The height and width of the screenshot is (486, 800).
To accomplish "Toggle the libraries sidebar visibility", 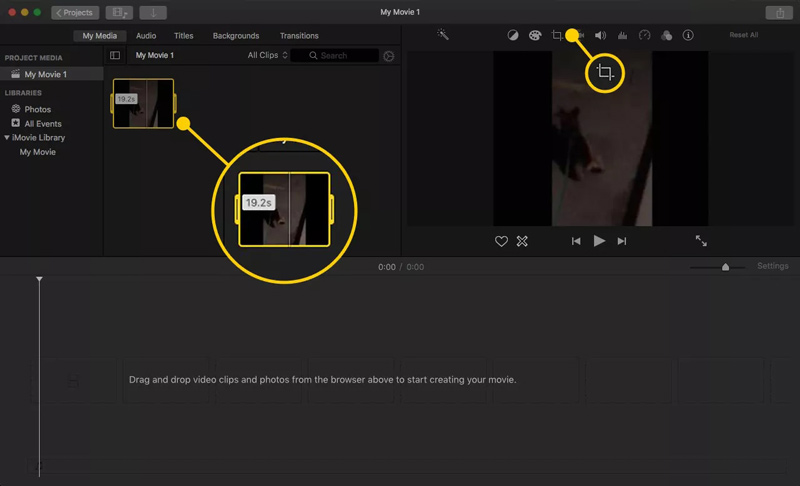I will coord(115,56).
